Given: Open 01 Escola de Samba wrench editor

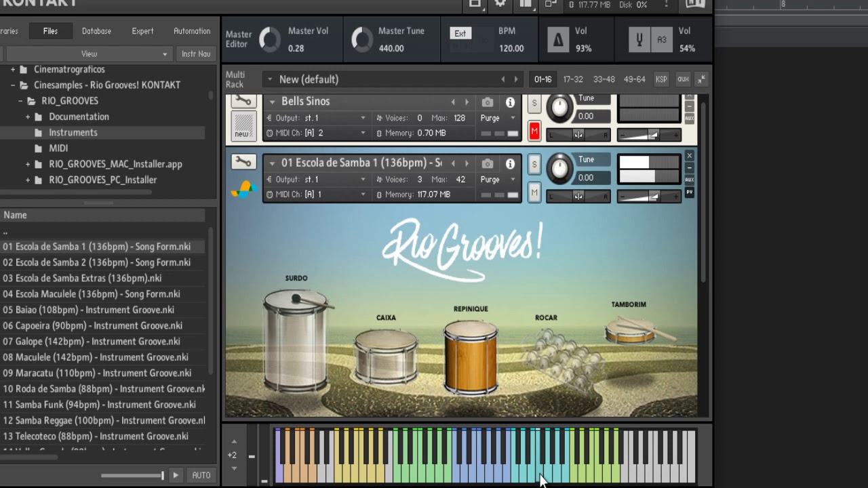Looking at the screenshot, I should coord(243,162).
